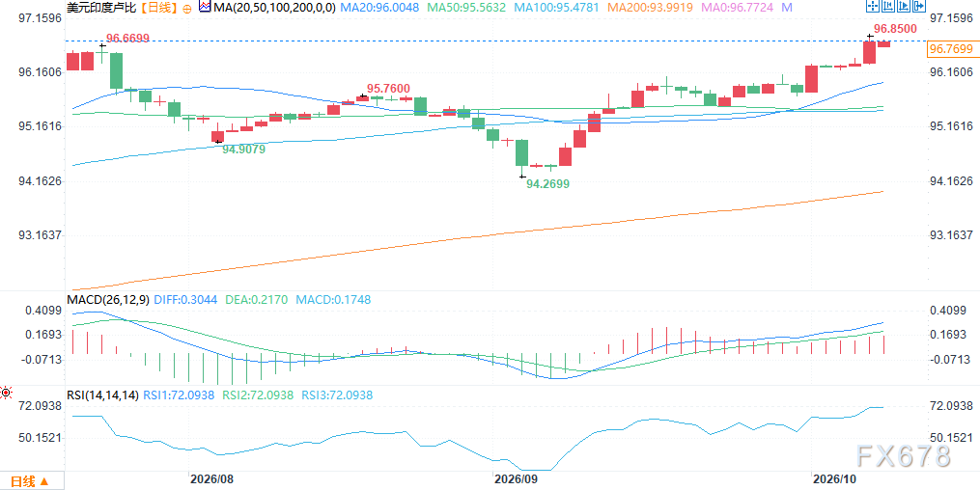This screenshot has height=490, width=980.
Task: Click the red sun icon beside RSI panel
Action: click(x=7, y=393)
